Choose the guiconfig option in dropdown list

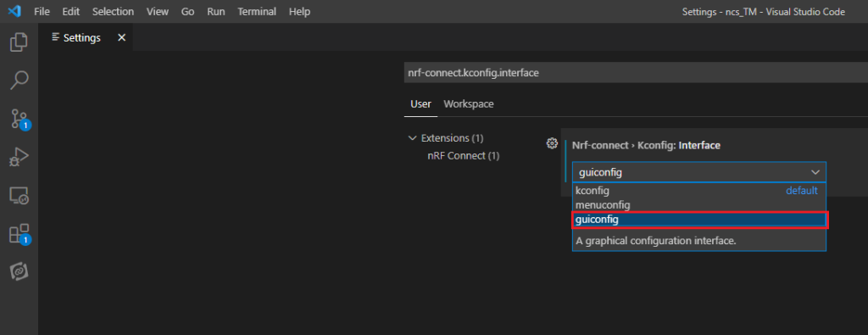[x=699, y=220]
